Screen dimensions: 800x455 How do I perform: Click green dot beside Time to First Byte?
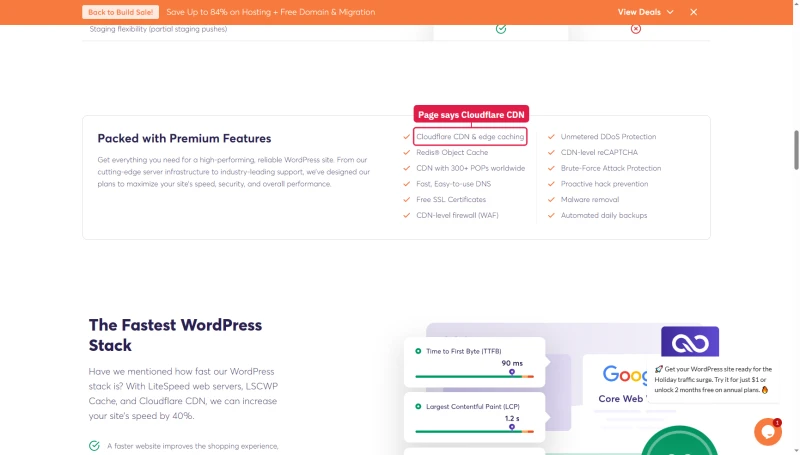point(418,351)
